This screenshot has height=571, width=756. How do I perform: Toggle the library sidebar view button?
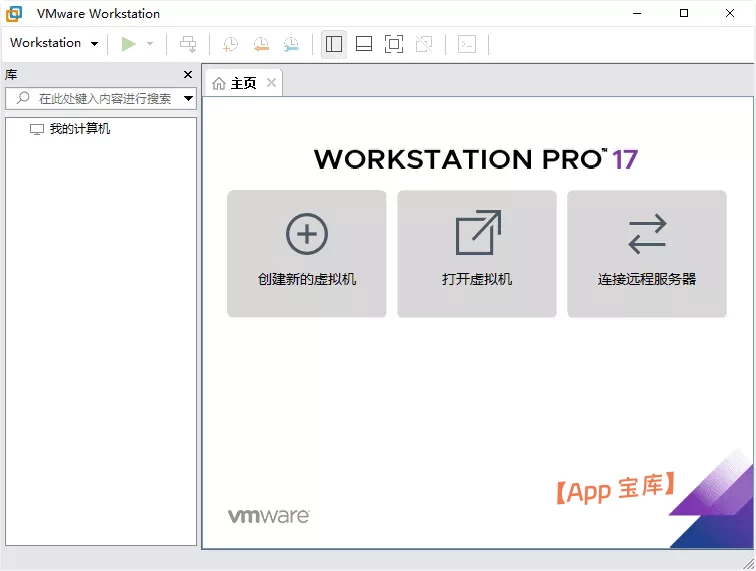tap(334, 44)
